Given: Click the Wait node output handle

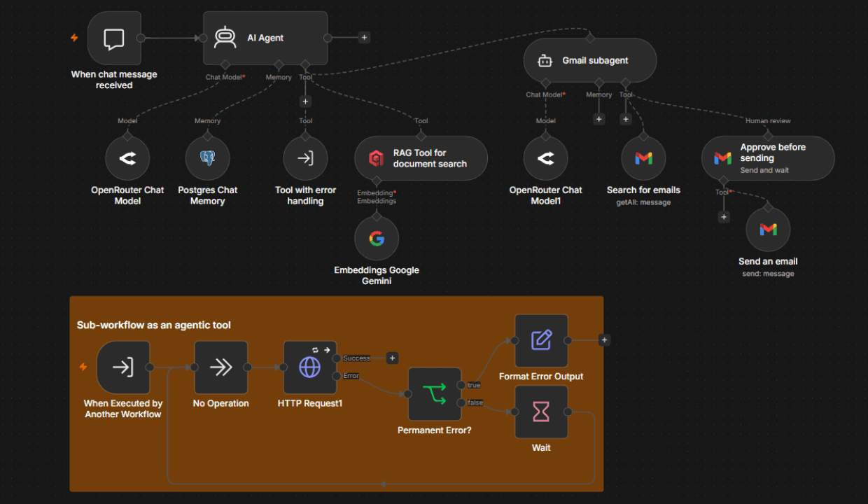Looking at the screenshot, I should click(568, 412).
